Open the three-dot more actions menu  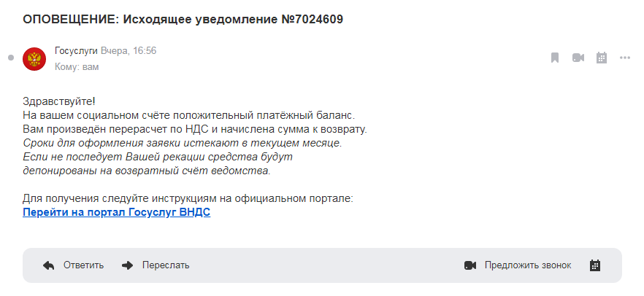(624, 58)
